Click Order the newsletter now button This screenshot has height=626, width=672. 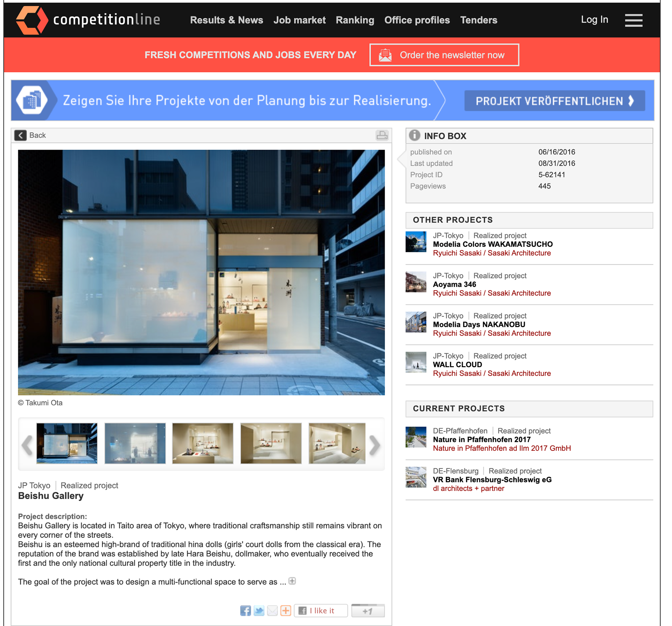tap(444, 55)
